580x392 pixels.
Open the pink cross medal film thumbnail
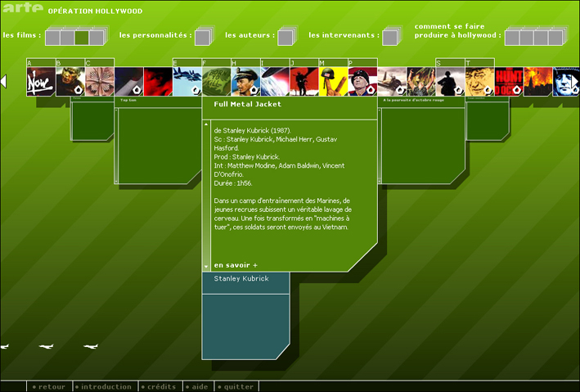100,82
